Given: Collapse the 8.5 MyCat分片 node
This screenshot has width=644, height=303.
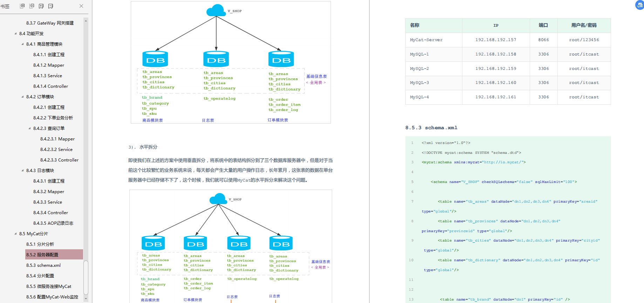Looking at the screenshot, I should click(x=15, y=233).
